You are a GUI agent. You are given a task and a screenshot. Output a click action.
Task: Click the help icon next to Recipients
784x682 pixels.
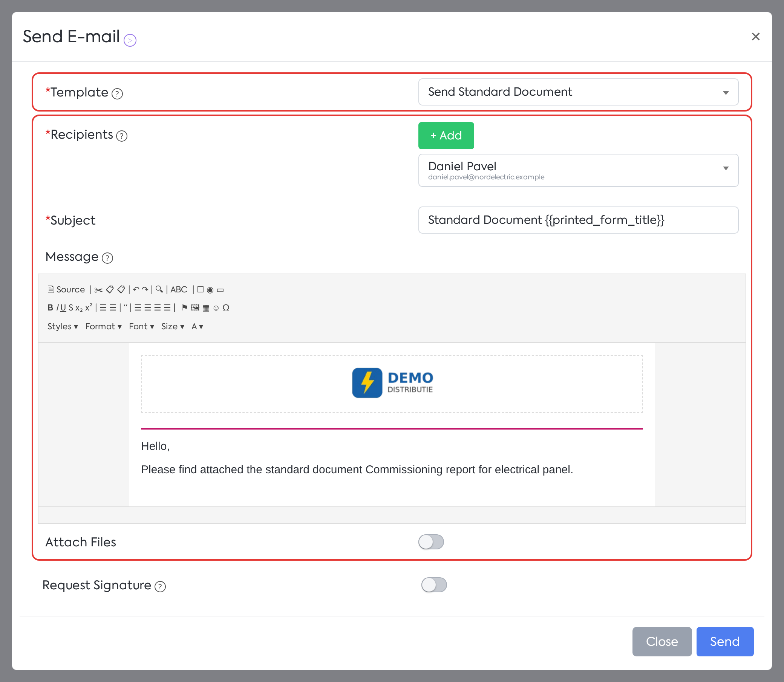click(121, 136)
